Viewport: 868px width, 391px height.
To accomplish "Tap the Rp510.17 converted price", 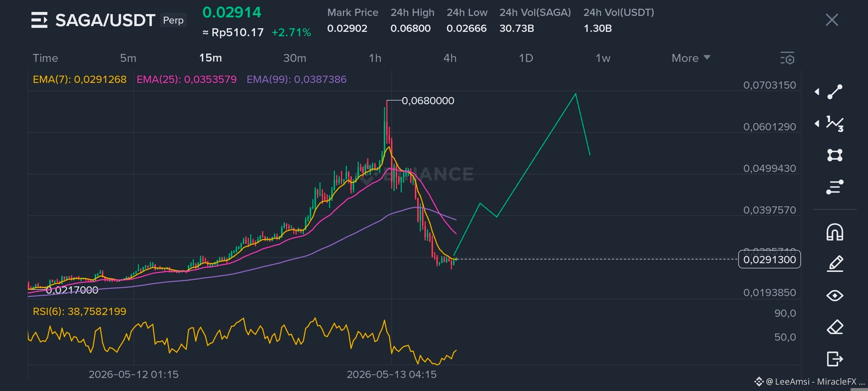I will (233, 33).
